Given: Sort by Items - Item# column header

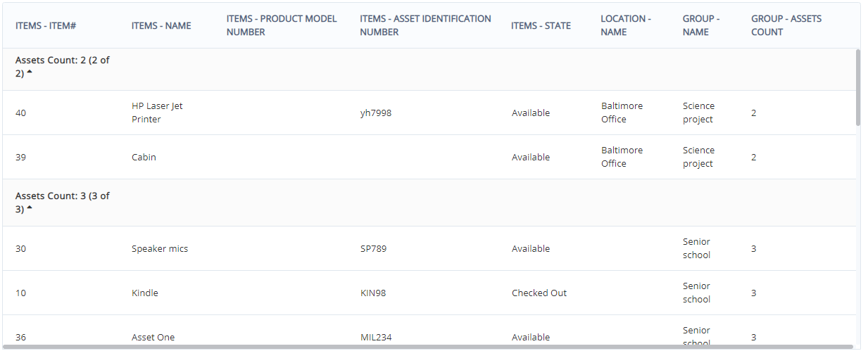Looking at the screenshot, I should tap(46, 26).
